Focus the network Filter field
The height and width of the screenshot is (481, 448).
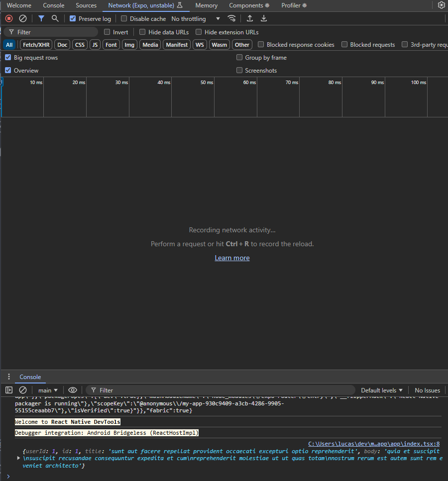[x=51, y=32]
